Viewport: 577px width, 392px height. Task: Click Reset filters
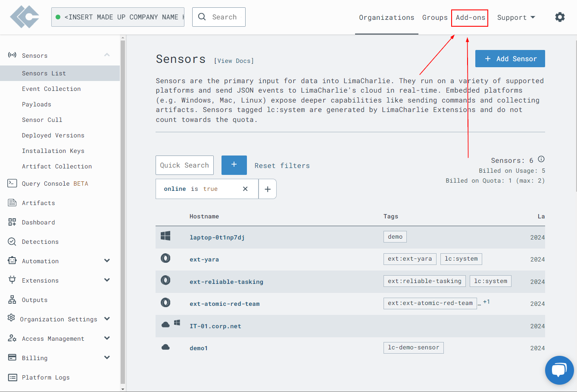282,165
